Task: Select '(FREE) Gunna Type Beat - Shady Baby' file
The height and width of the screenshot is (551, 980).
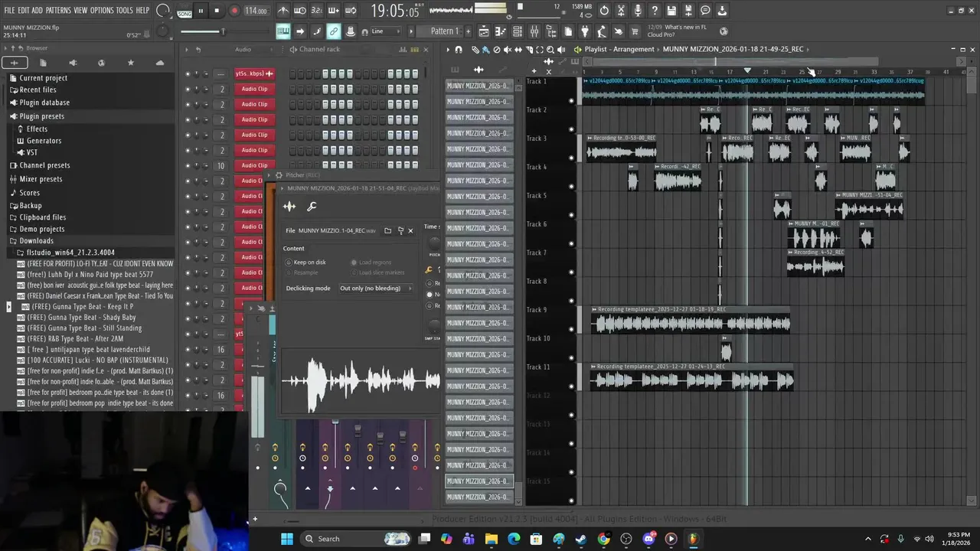Action: 81,318
